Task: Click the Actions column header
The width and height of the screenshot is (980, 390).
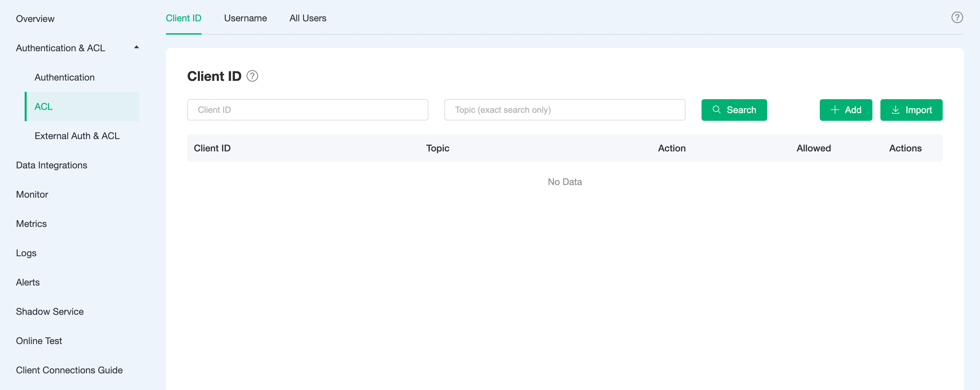Action: pos(905,148)
